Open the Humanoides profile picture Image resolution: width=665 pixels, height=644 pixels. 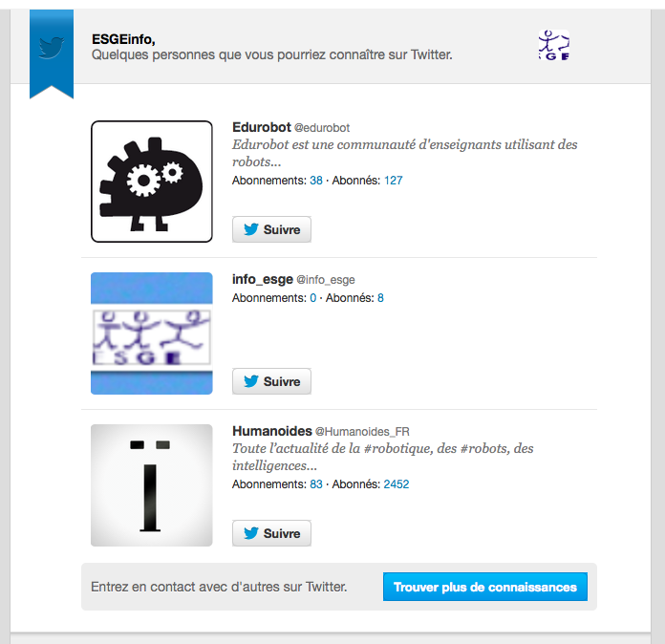tap(151, 485)
